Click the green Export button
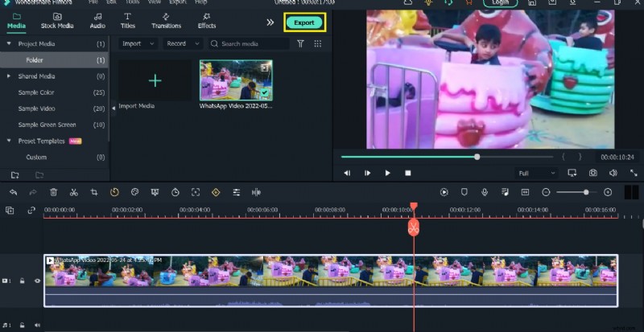The image size is (644, 332). tap(304, 23)
